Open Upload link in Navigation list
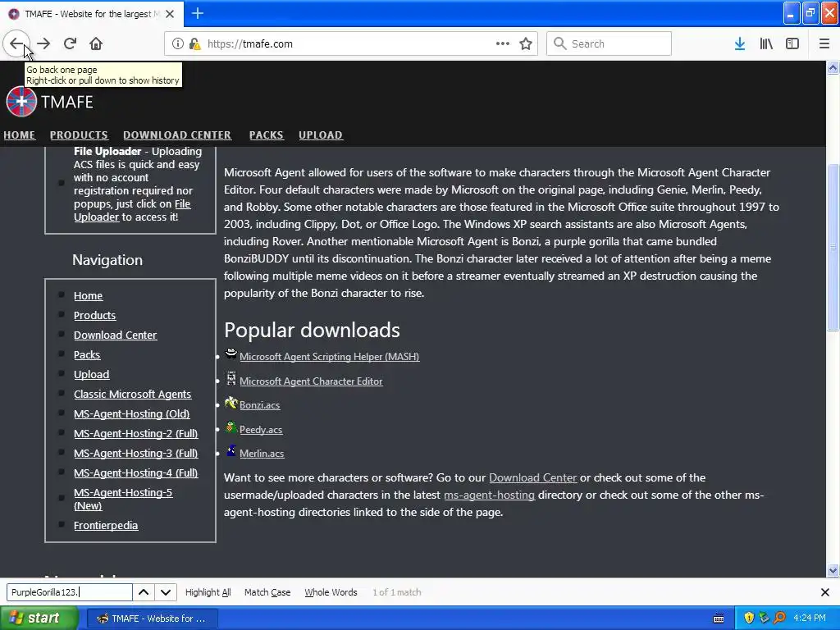 92,374
